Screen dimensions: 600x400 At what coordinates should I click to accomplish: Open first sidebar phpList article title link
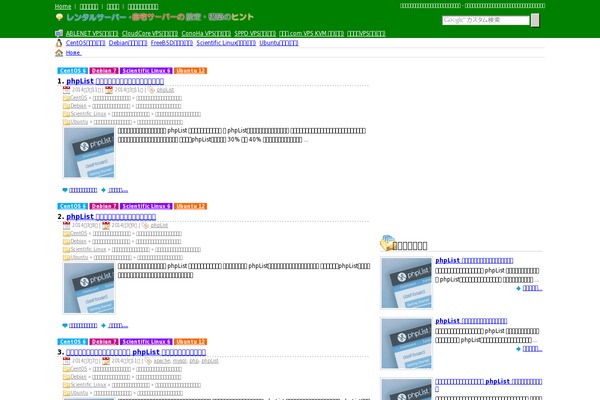click(x=474, y=260)
